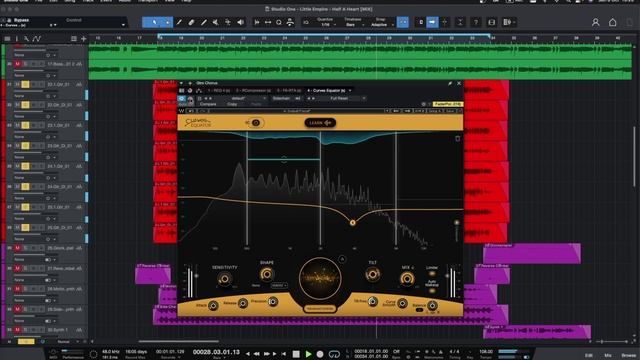This screenshot has height=360, width=640.
Task: Click the TILT knob
Action: (372, 274)
